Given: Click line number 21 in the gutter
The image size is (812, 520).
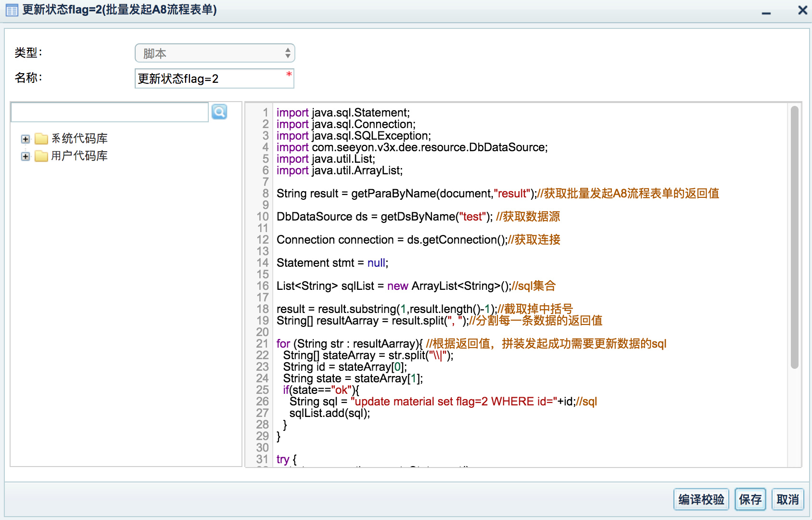Looking at the screenshot, I should point(262,344).
